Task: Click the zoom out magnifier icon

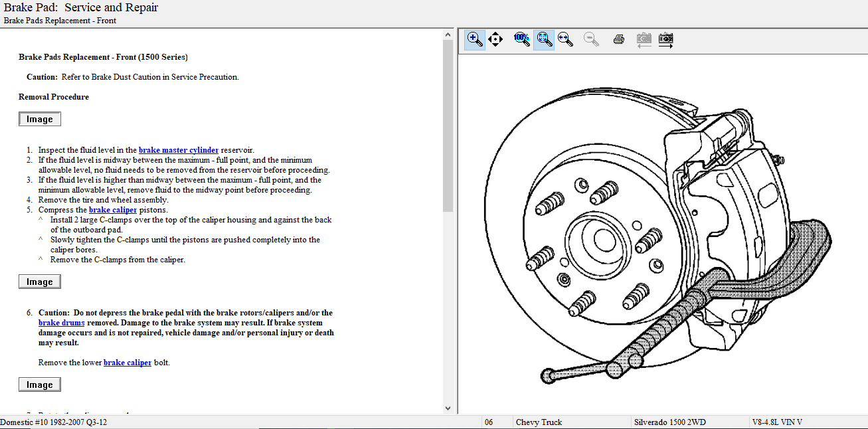Action: click(591, 39)
